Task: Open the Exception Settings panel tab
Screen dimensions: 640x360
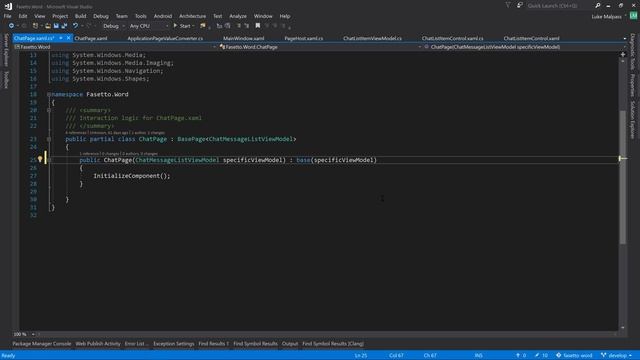Action: coord(174,344)
